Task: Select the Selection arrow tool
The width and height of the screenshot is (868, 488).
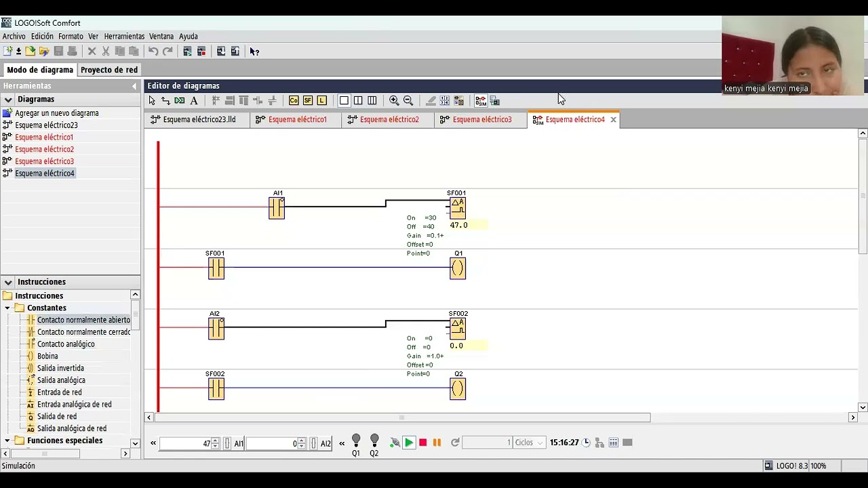Action: tap(152, 100)
